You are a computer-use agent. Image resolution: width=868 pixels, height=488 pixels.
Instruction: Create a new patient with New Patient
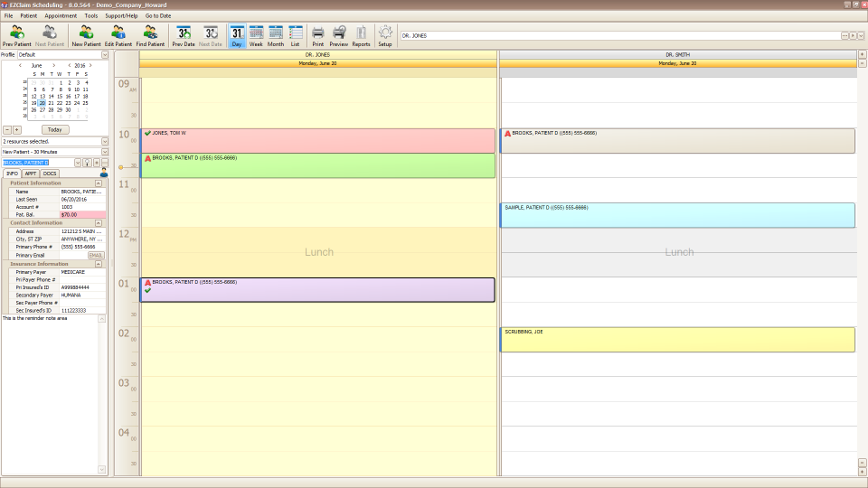point(87,35)
